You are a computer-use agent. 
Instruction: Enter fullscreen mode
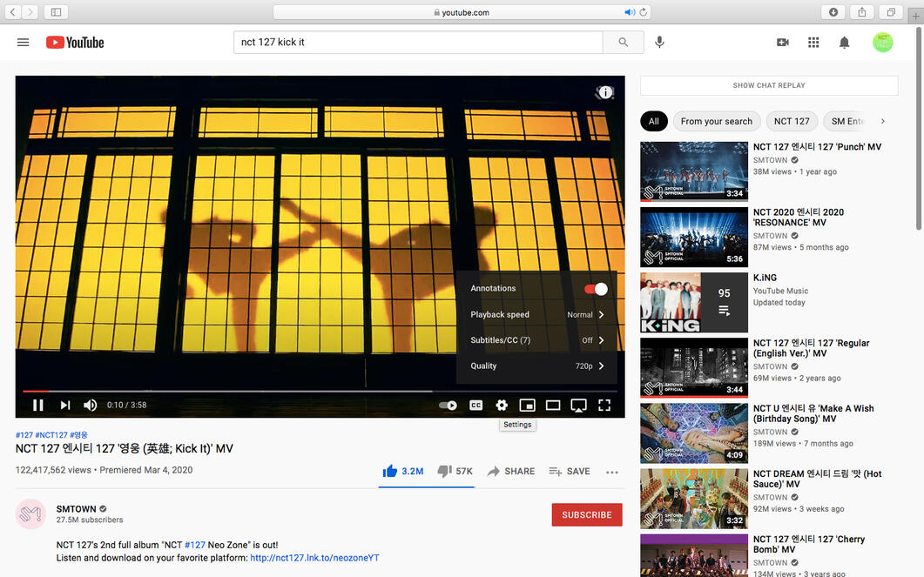[604, 405]
